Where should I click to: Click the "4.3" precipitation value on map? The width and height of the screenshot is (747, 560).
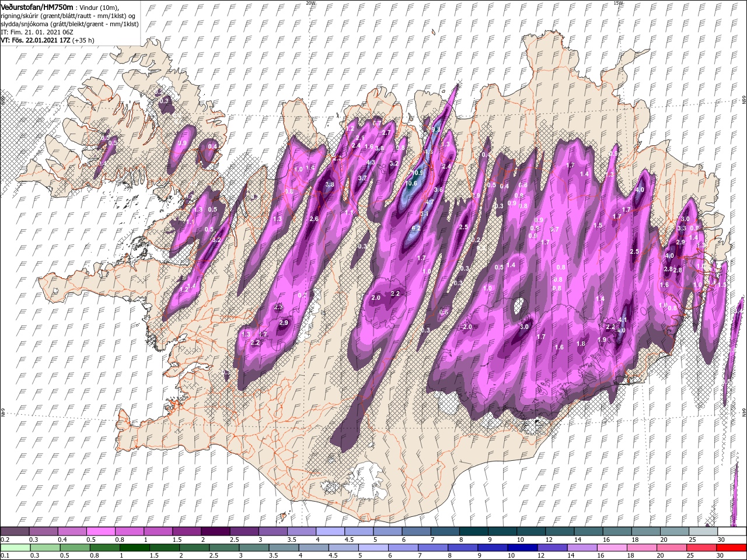click(371, 162)
